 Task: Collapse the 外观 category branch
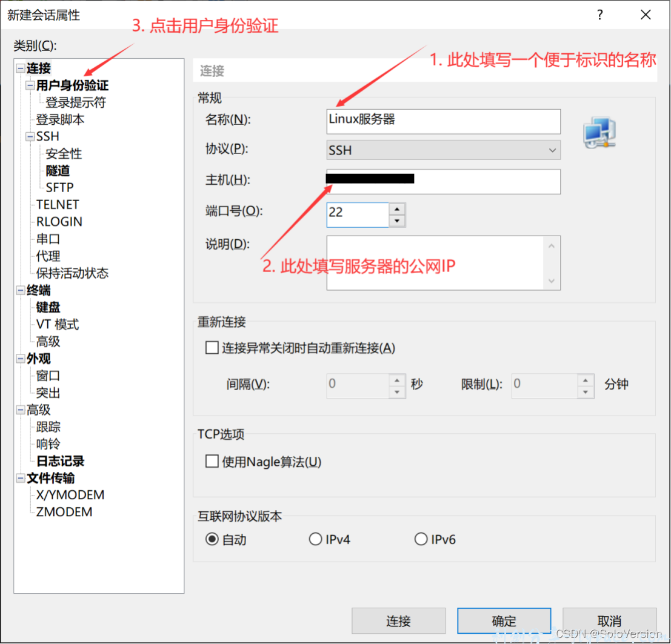click(x=20, y=359)
